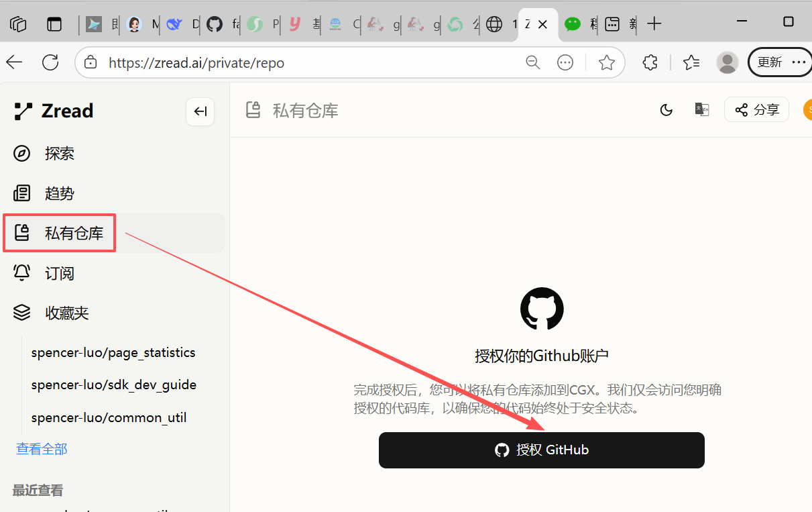Add page to browser favorites star
This screenshot has height=512, width=812.
[606, 63]
